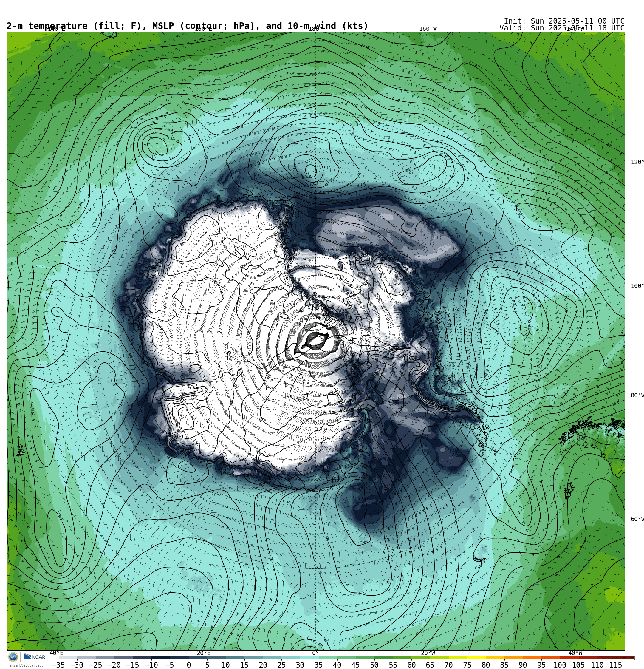
Task: Click the colorbar label '-20'
Action: (114, 665)
